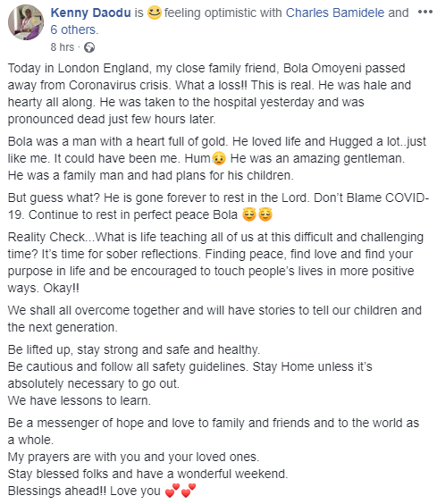Click the line 'Be lifted up, stay strong'
This screenshot has height=504, width=437.
pyautogui.click(x=134, y=349)
